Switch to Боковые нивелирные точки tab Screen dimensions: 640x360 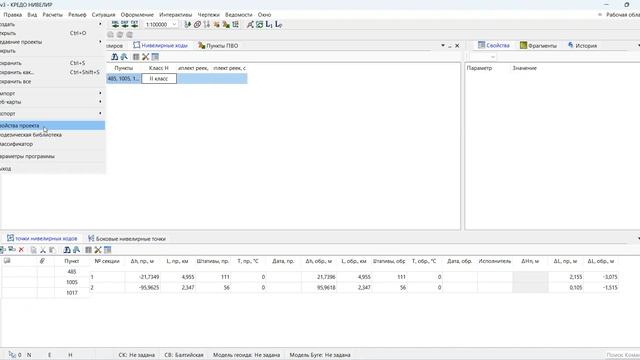coord(127,238)
